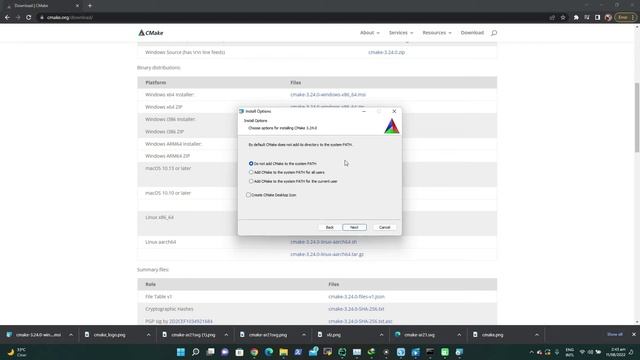Screen dimensions: 640x360
Task: Open the Chrome Error menu button
Action: coord(626,18)
